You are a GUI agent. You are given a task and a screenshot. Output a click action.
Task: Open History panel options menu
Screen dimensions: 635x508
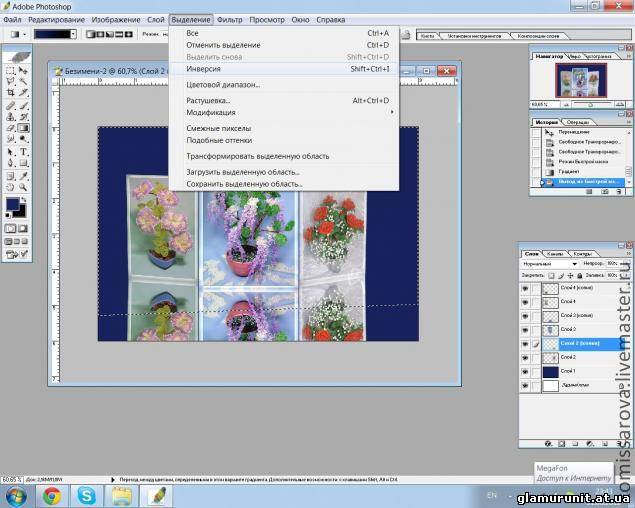click(x=629, y=121)
